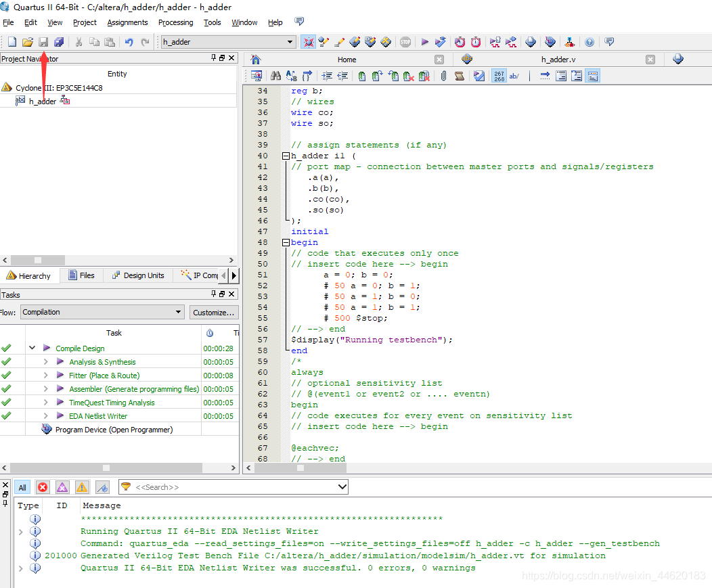
Task: Expand TimeQuest Timing Analysis task
Action: pyautogui.click(x=45, y=403)
